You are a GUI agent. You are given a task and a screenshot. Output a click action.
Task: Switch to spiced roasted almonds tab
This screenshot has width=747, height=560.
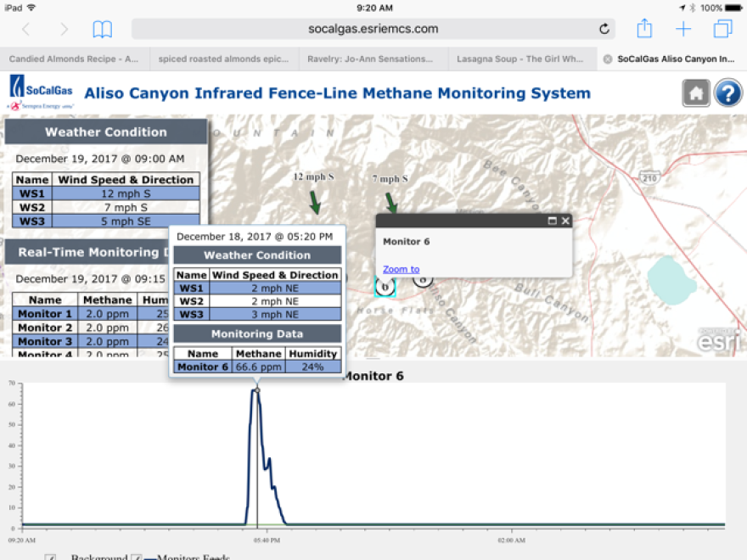(x=224, y=59)
